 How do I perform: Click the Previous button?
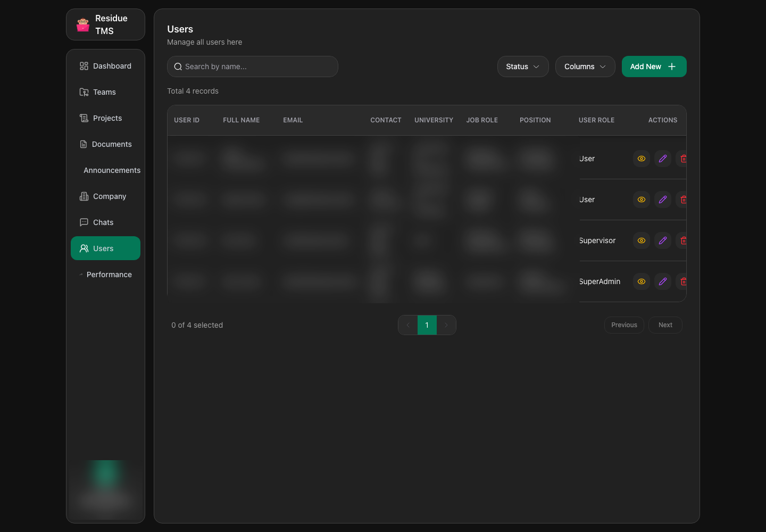point(625,325)
